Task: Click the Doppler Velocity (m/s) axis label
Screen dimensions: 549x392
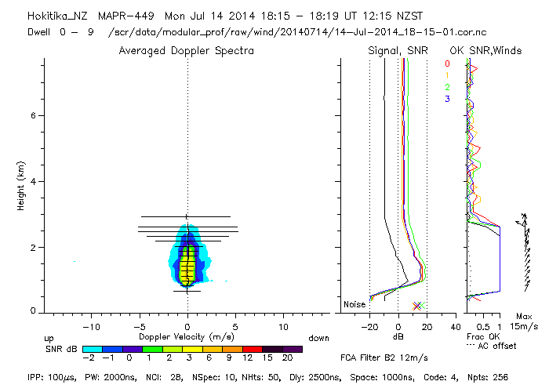Action: (x=187, y=337)
